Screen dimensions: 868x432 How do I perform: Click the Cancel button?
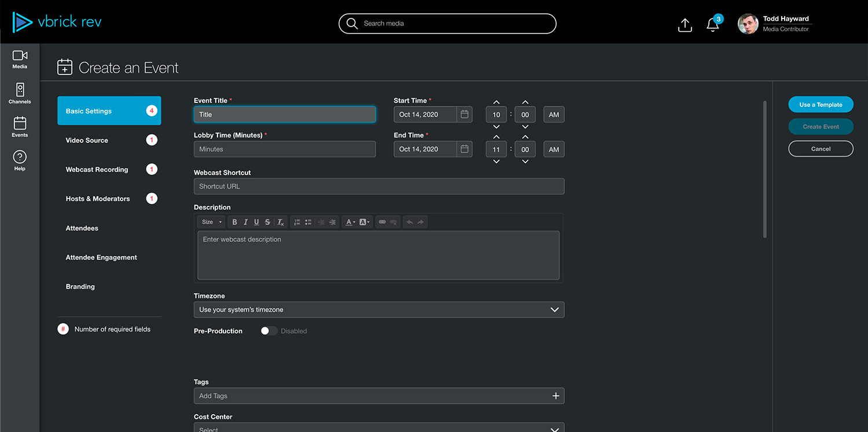[x=821, y=149]
